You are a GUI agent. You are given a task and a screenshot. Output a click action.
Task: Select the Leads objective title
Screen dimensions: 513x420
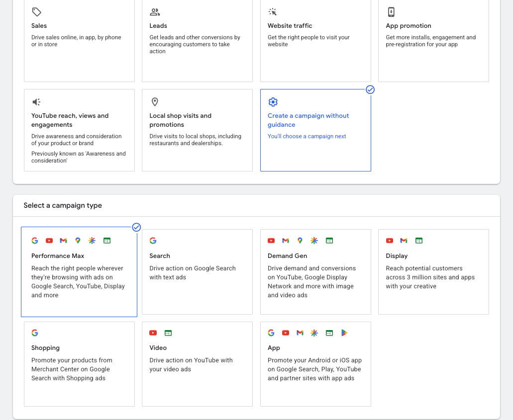(x=158, y=25)
